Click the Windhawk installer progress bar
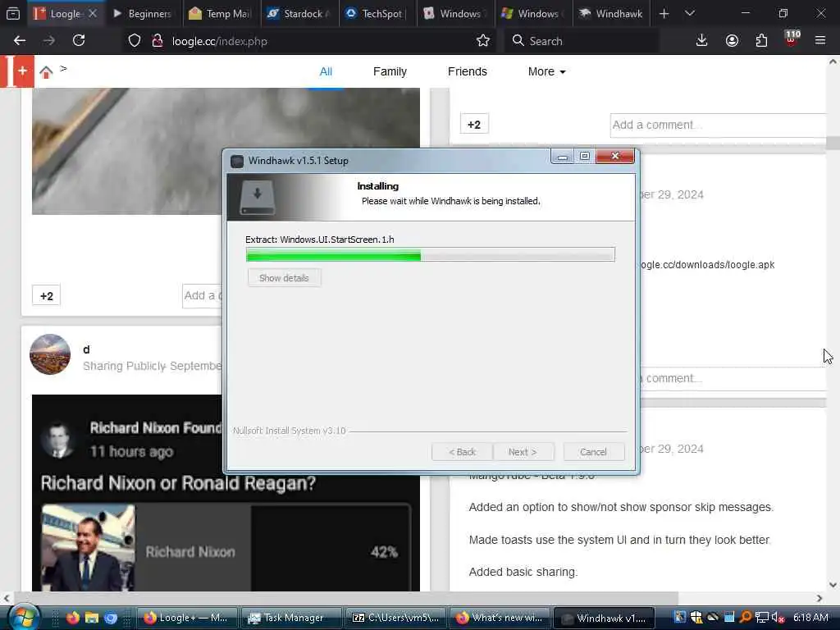 (430, 254)
